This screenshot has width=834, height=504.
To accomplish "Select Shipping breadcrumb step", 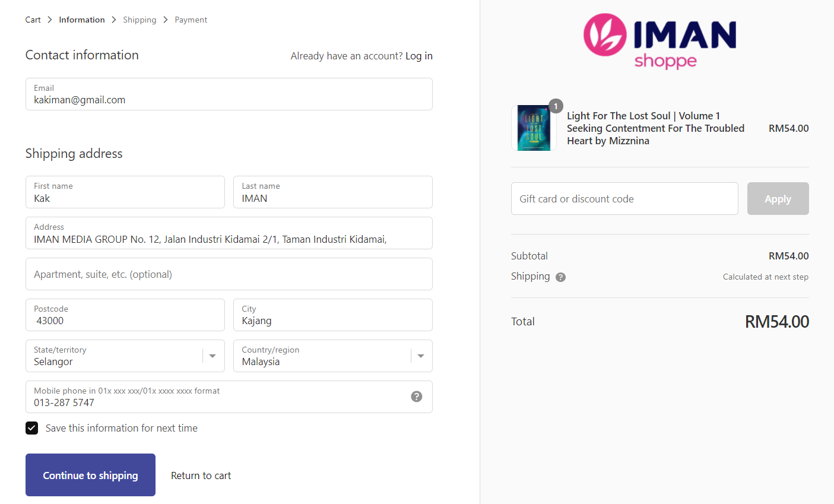I will click(x=139, y=20).
